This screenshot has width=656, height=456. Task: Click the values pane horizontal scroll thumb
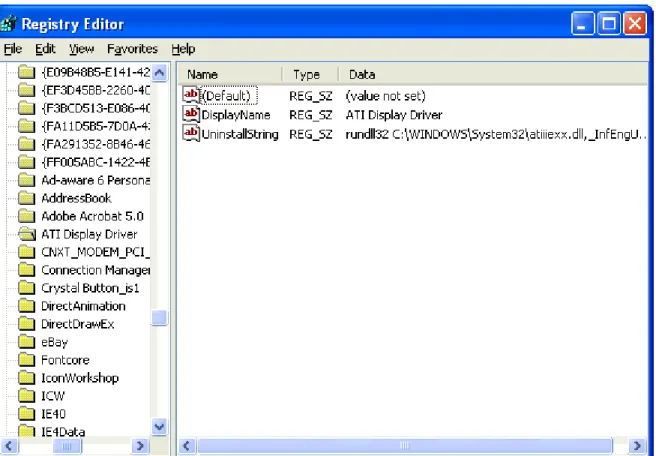[x=405, y=446]
